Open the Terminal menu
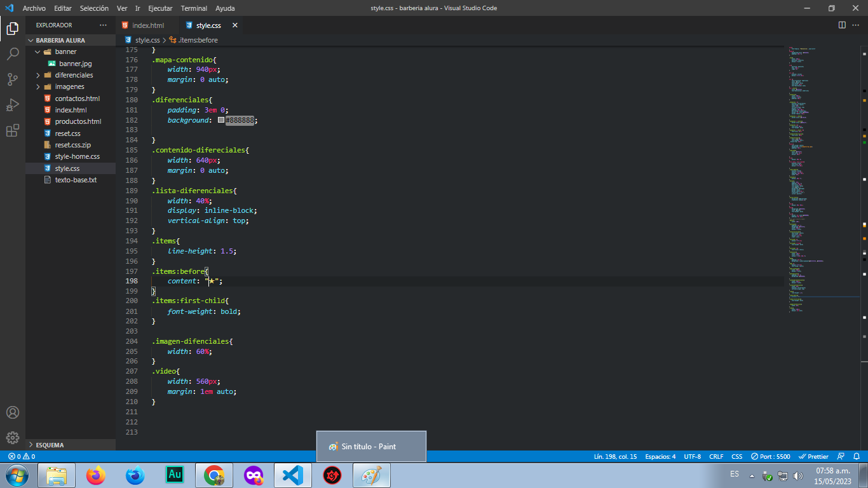This screenshot has width=868, height=488. 194,8
